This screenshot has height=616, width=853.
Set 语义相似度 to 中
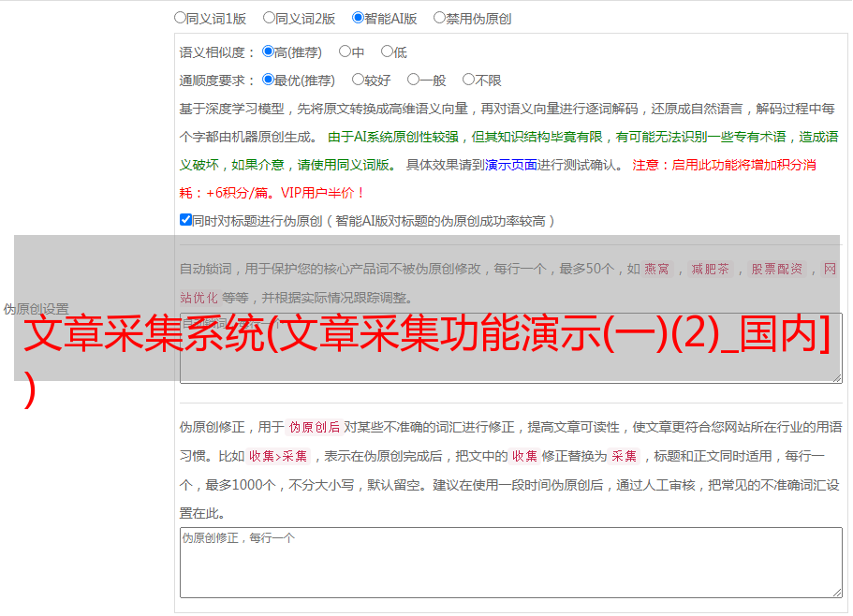tap(345, 51)
